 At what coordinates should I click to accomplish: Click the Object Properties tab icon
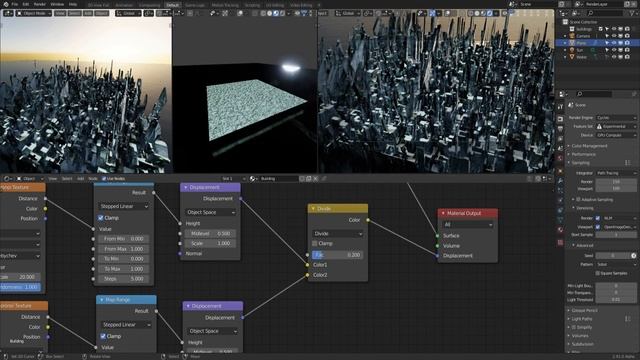click(560, 171)
